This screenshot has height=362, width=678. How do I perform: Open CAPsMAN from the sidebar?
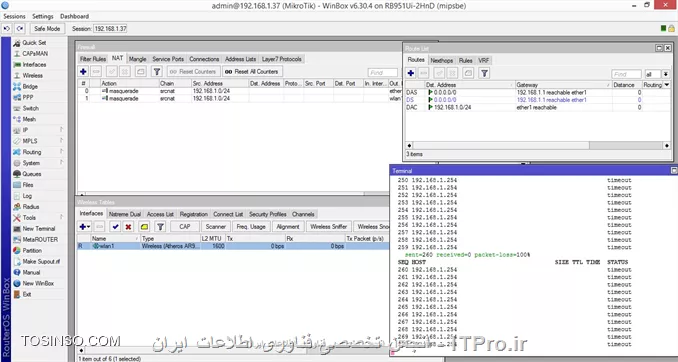35,54
